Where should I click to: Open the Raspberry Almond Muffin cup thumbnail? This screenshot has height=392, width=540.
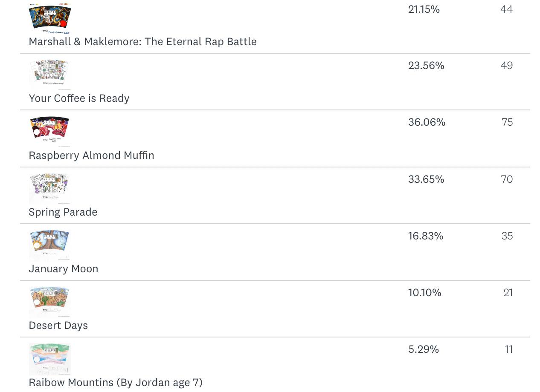tap(49, 132)
